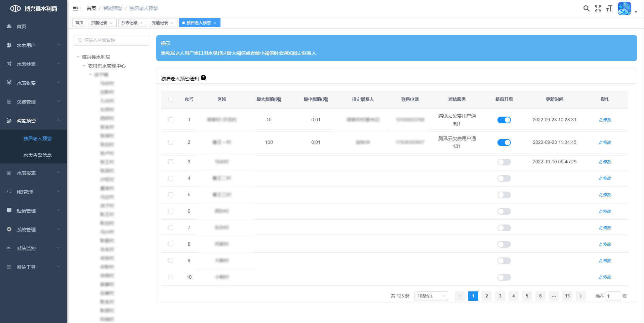
Task: Check the select-all header checkbox
Action: click(x=171, y=99)
